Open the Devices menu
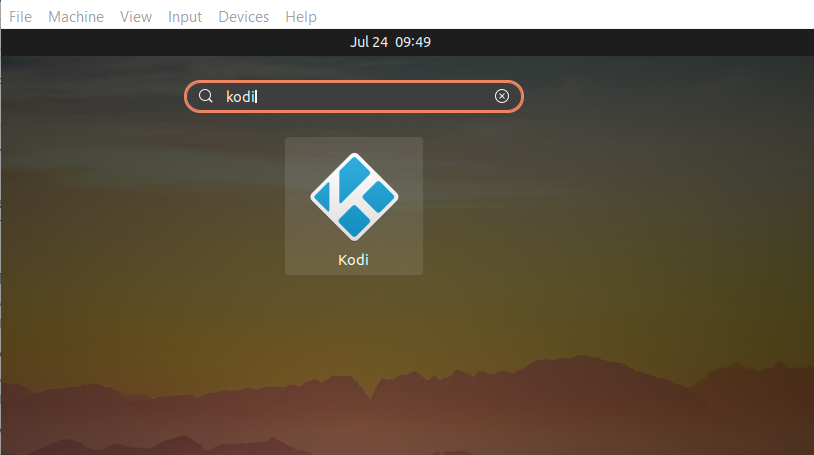Viewport: 814px width, 455px height. tap(243, 17)
